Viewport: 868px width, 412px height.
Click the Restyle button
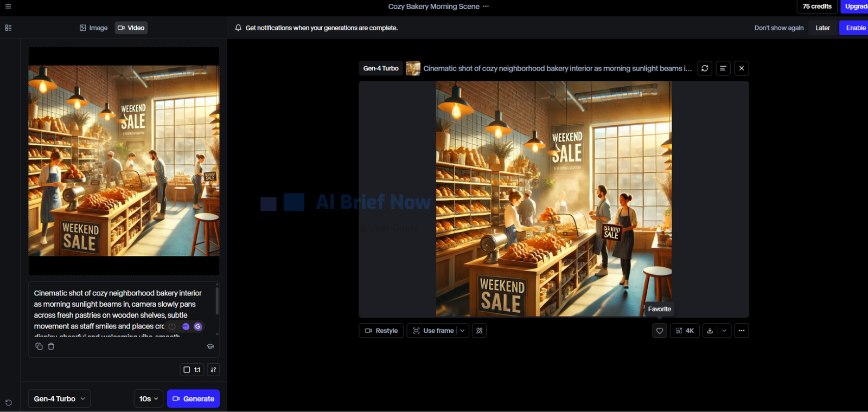tap(381, 331)
